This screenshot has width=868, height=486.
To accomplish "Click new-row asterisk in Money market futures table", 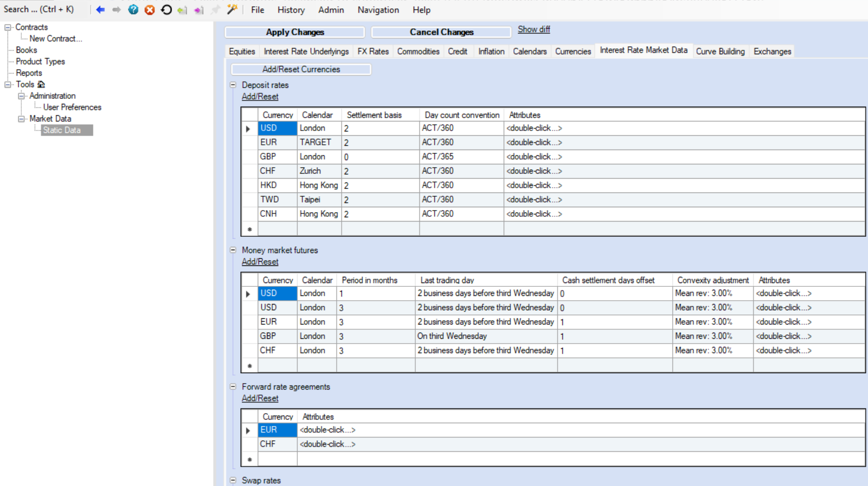I will 249,366.
